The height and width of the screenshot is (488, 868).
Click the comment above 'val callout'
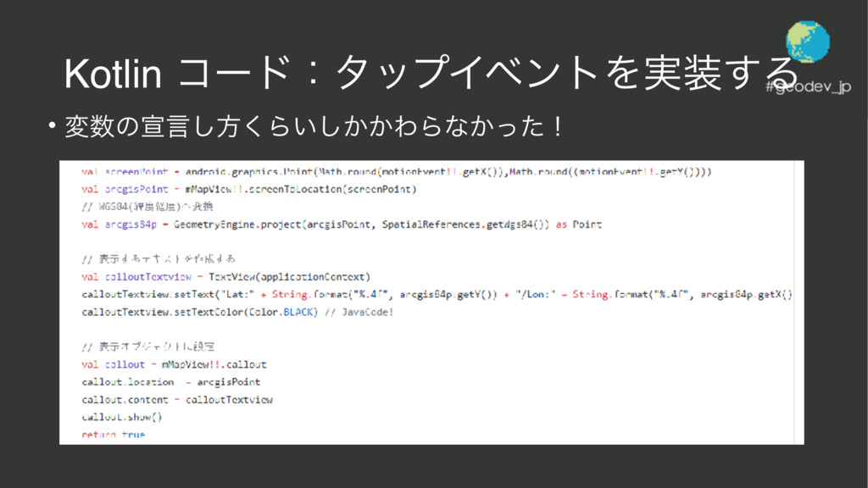tap(147, 347)
